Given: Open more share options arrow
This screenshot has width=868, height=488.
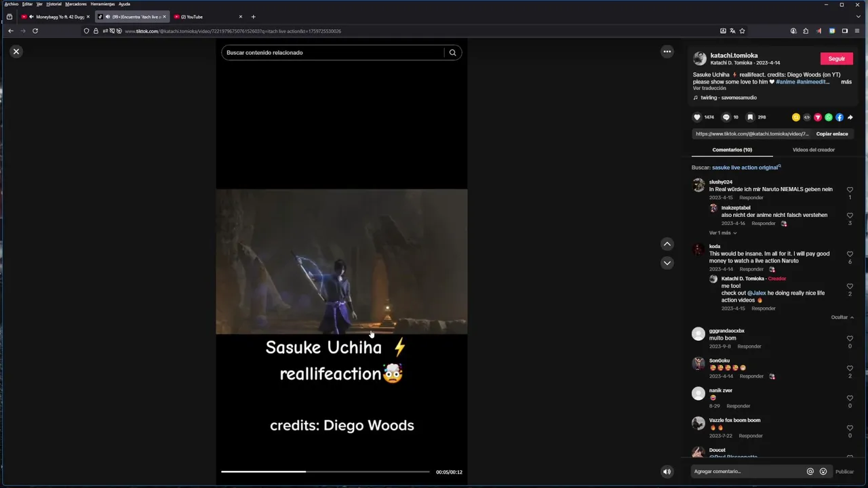Looking at the screenshot, I should tap(850, 117).
